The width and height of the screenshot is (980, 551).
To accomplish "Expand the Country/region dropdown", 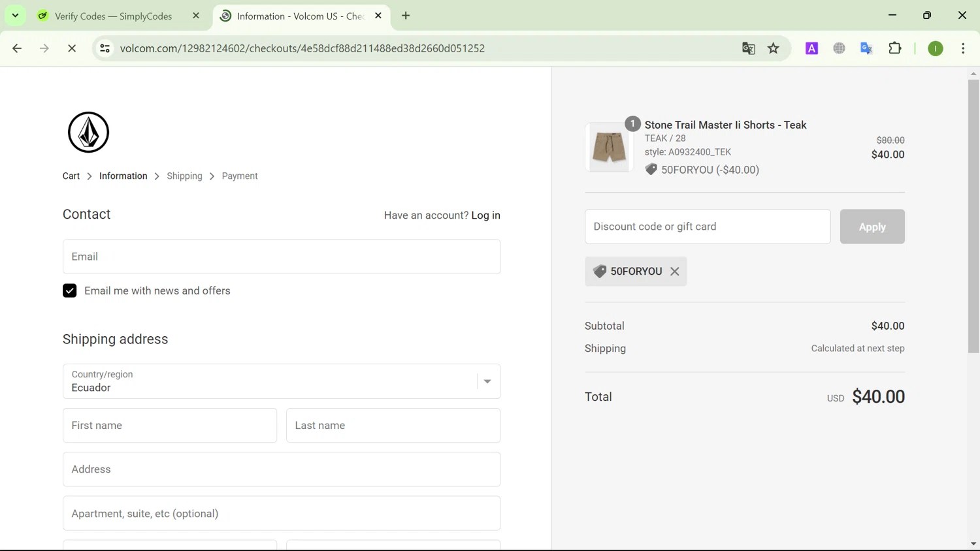I will click(282, 381).
